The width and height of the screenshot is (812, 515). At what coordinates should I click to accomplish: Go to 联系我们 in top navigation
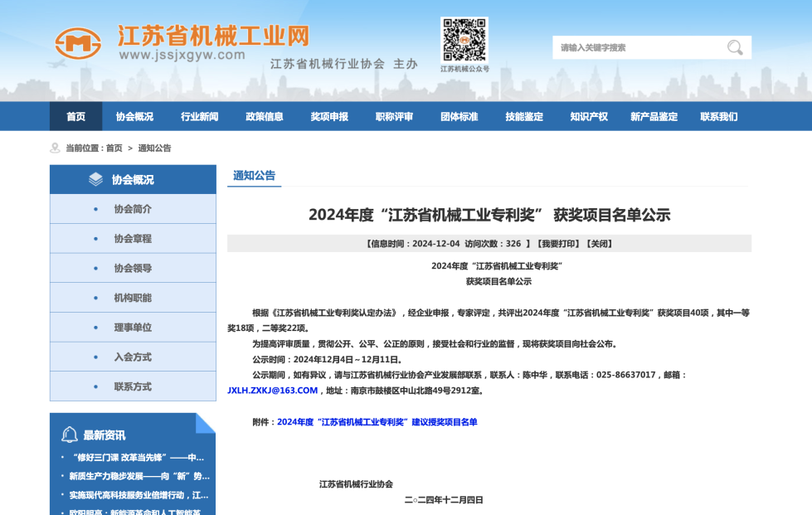(x=718, y=116)
